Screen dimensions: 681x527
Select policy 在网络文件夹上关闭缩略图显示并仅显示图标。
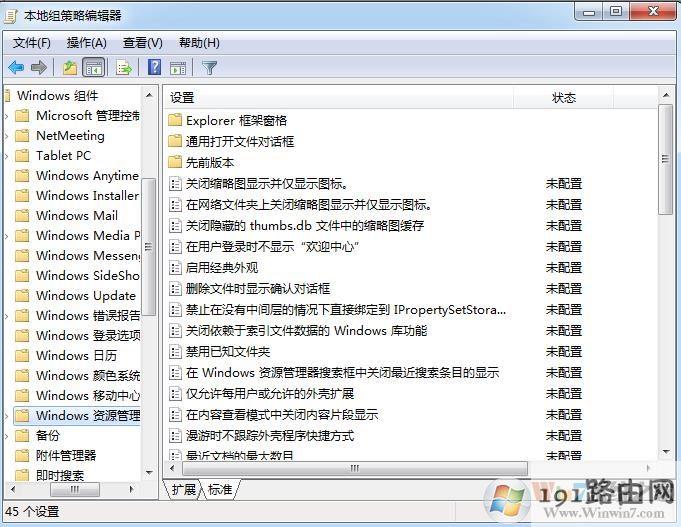(309, 204)
